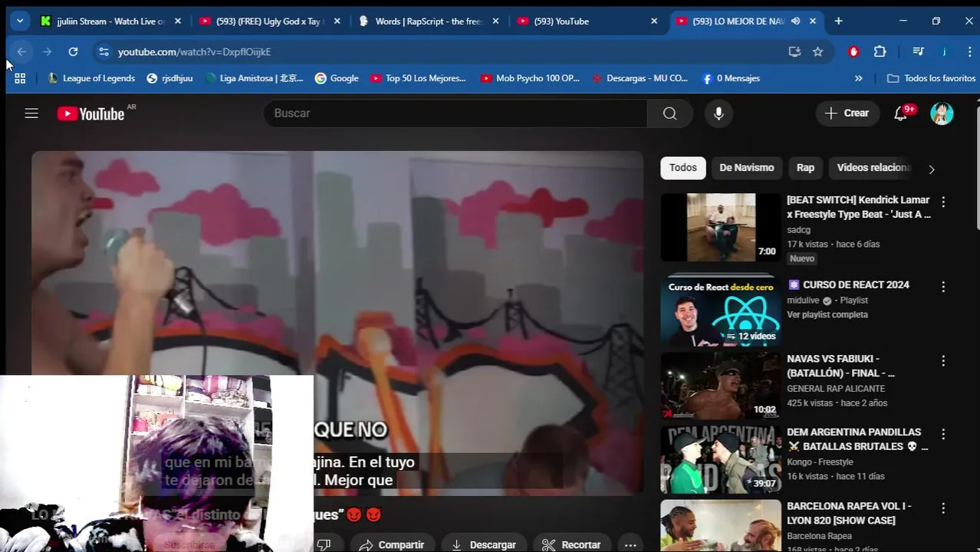Switch to the jjuliin Stream tab
Image resolution: width=980 pixels, height=552 pixels.
pos(111,21)
